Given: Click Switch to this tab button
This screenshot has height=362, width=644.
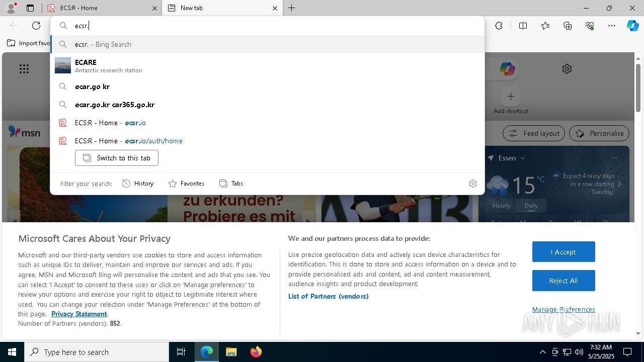Looking at the screenshot, I should pyautogui.click(x=117, y=158).
